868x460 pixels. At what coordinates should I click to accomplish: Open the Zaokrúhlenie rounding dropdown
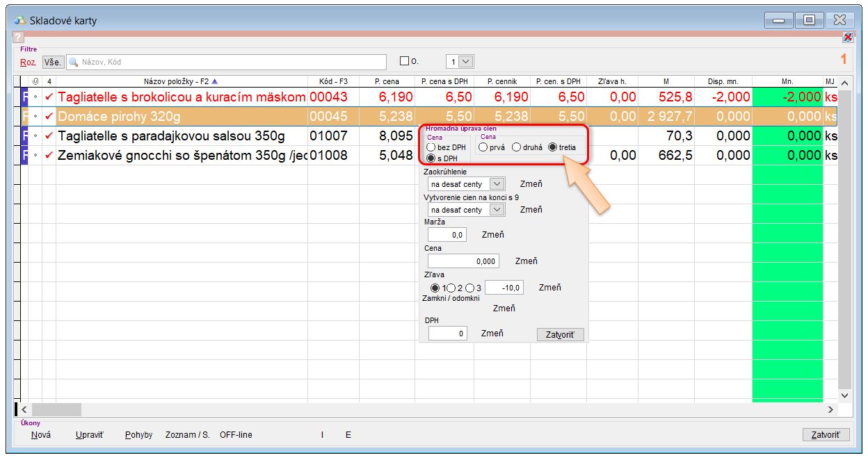pyautogui.click(x=496, y=184)
